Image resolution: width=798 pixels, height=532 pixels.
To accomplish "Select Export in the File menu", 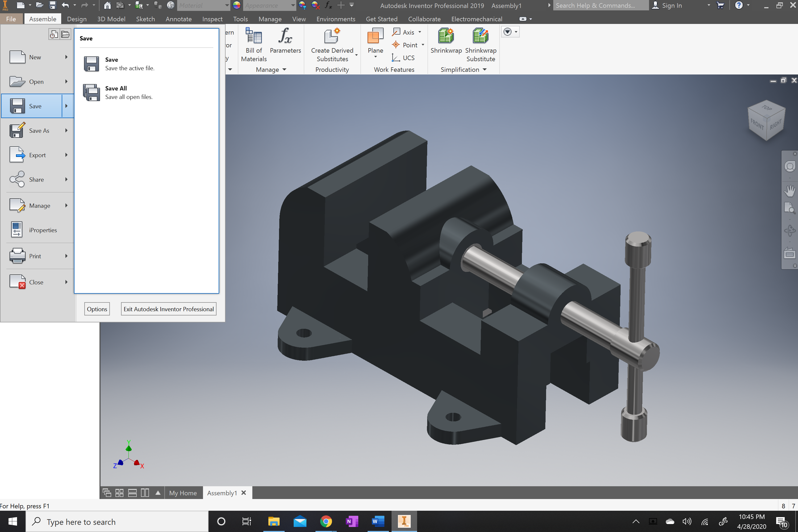I will (37, 155).
